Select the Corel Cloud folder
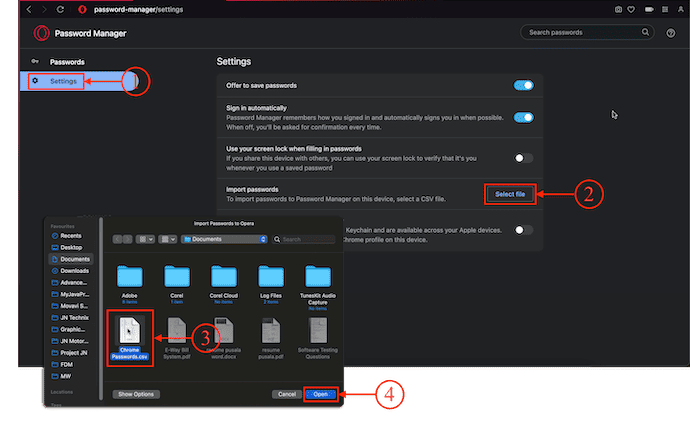The height and width of the screenshot is (431, 690). point(224,284)
